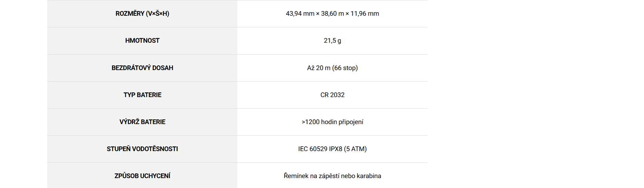Screen dimensions: 644x188
Task: Select the 43,94 mm height value
Action: point(300,14)
